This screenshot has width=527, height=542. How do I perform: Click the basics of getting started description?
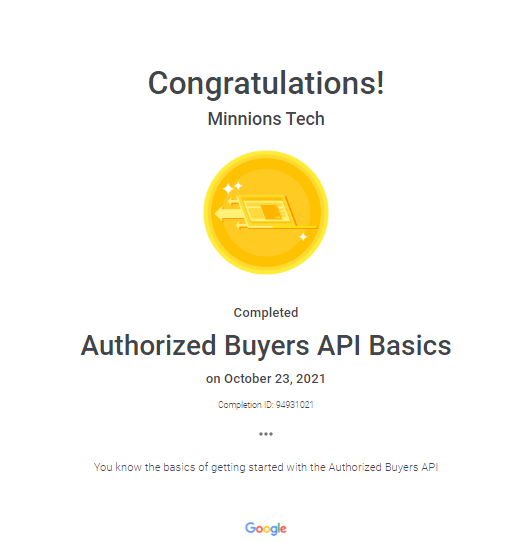266,467
